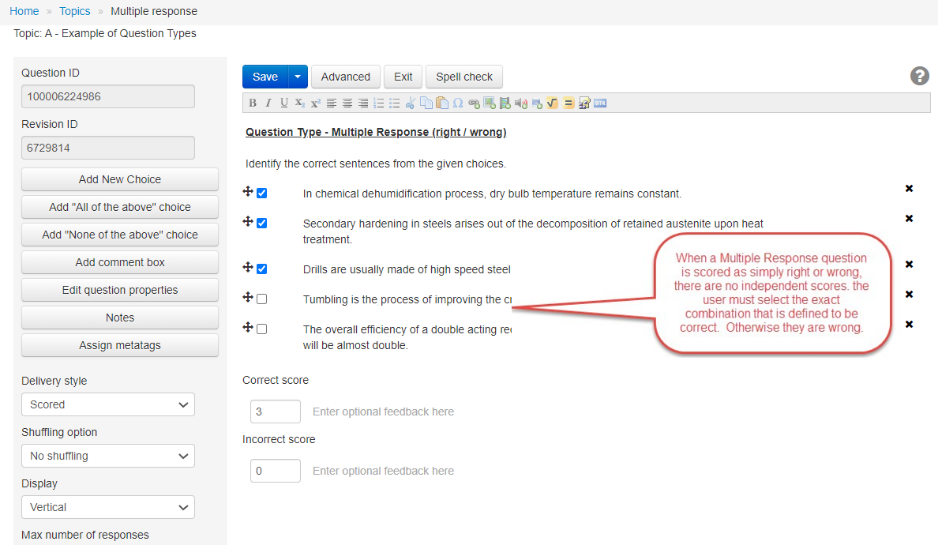Insert audio speaker icon
The image size is (938, 545).
[x=521, y=103]
